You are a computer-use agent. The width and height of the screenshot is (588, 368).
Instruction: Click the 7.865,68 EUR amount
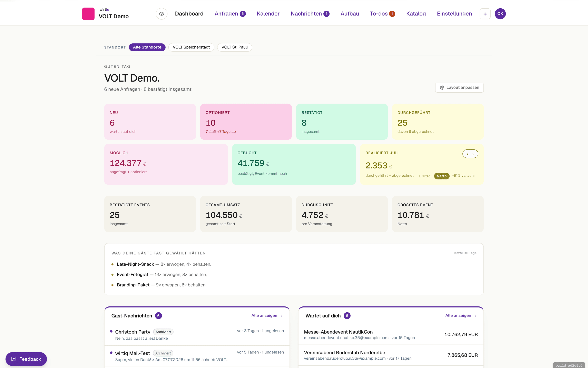coord(462,355)
